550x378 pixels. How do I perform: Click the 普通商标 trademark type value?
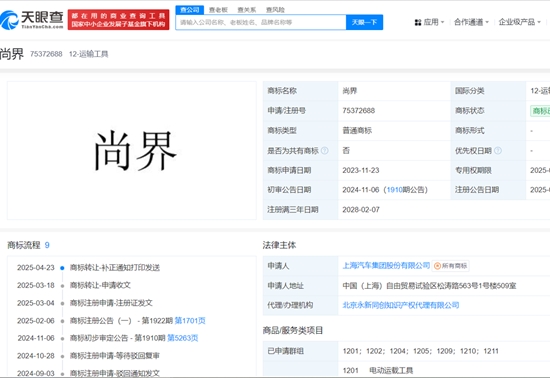point(357,131)
